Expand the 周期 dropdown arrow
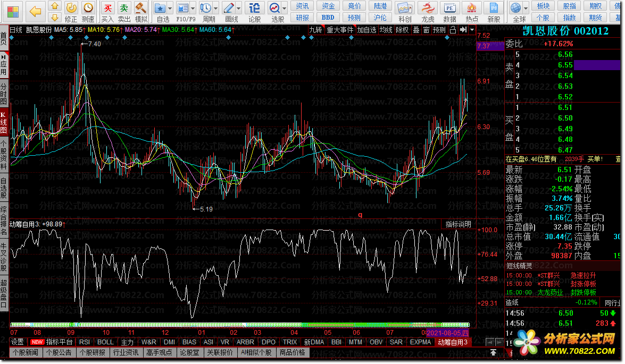The image size is (625, 364). (216, 9)
